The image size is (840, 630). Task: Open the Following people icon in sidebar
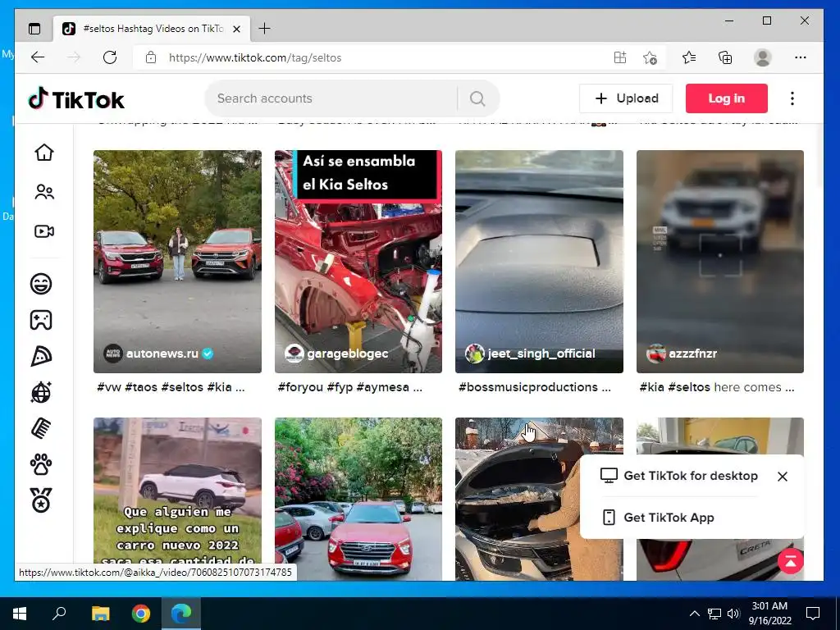pyautogui.click(x=44, y=192)
